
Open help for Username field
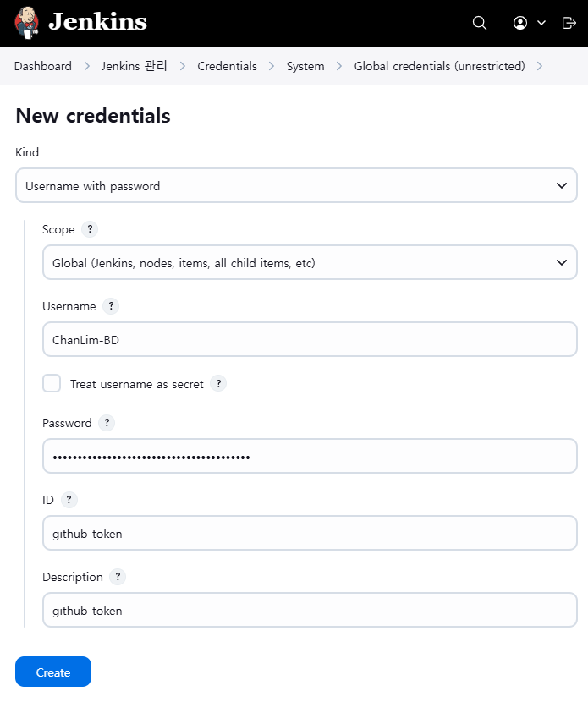[x=111, y=306]
